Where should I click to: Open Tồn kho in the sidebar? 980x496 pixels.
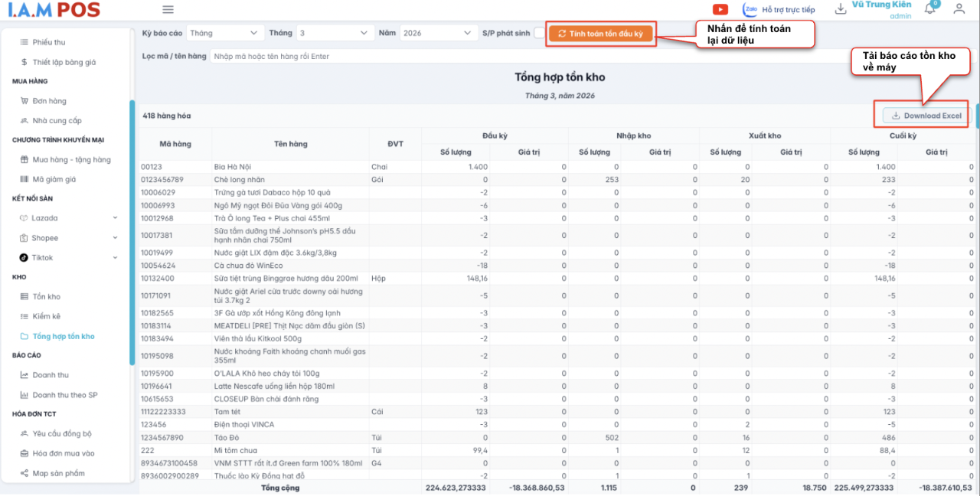pos(46,297)
